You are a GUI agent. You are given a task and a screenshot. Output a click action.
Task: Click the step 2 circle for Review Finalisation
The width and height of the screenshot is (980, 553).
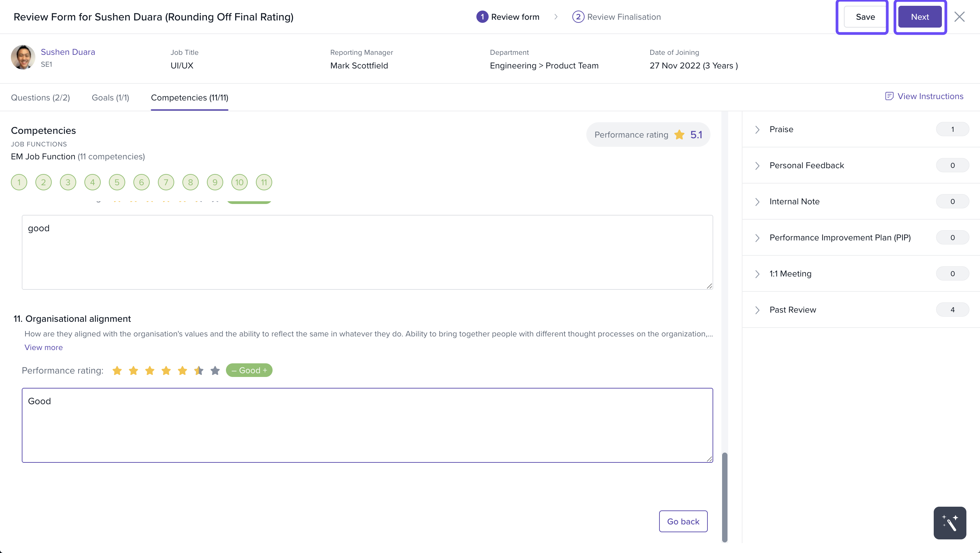pyautogui.click(x=578, y=17)
